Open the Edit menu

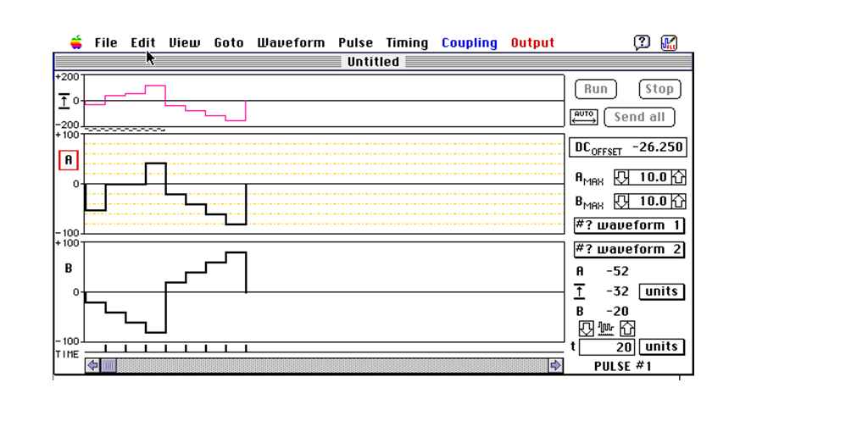(142, 42)
